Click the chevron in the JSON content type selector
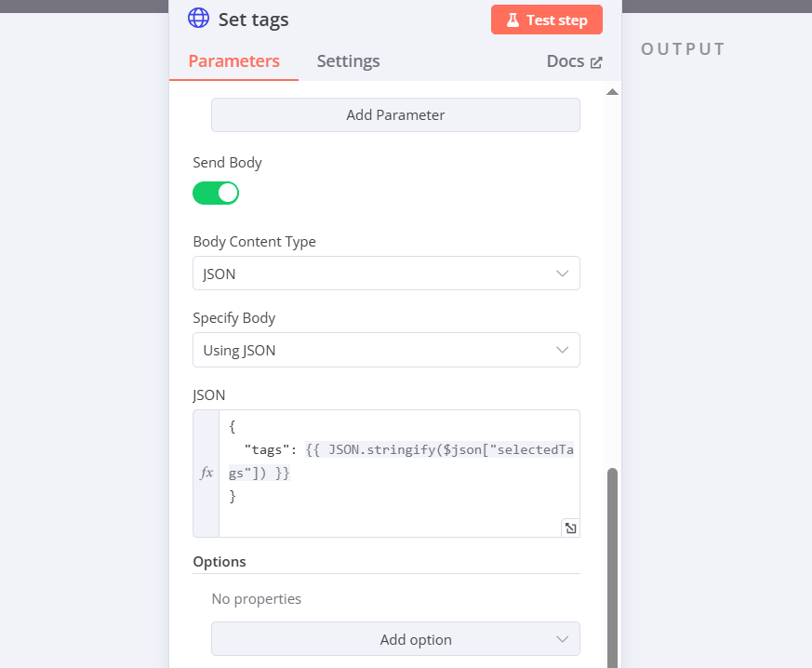This screenshot has height=668, width=812. click(x=563, y=274)
